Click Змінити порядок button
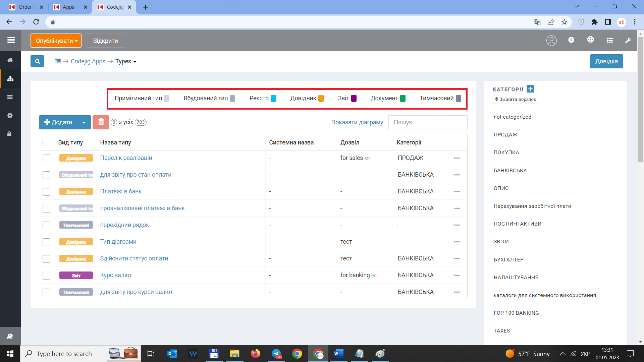The height and width of the screenshot is (362, 644). coord(515,99)
